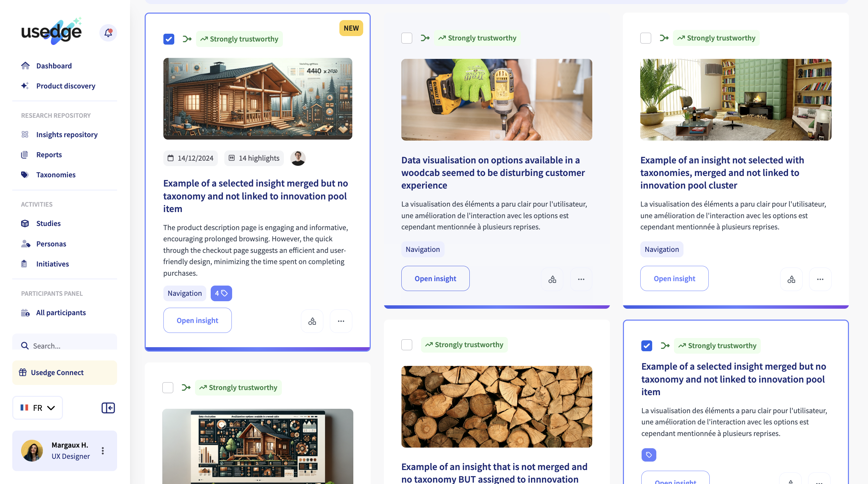Open user menu dots beside Margaux H.

(x=102, y=451)
